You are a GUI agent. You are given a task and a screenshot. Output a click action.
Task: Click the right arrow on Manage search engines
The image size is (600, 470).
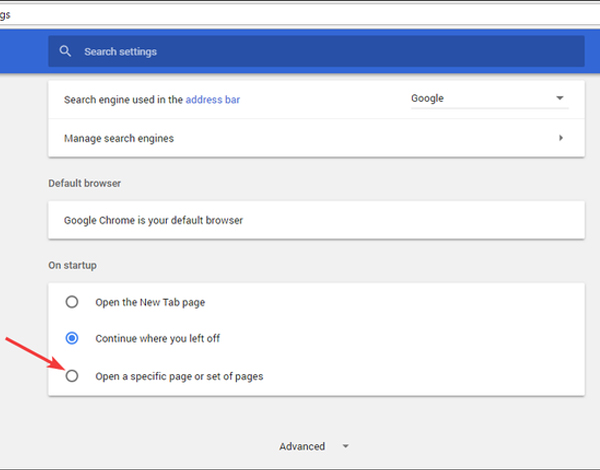(x=561, y=138)
